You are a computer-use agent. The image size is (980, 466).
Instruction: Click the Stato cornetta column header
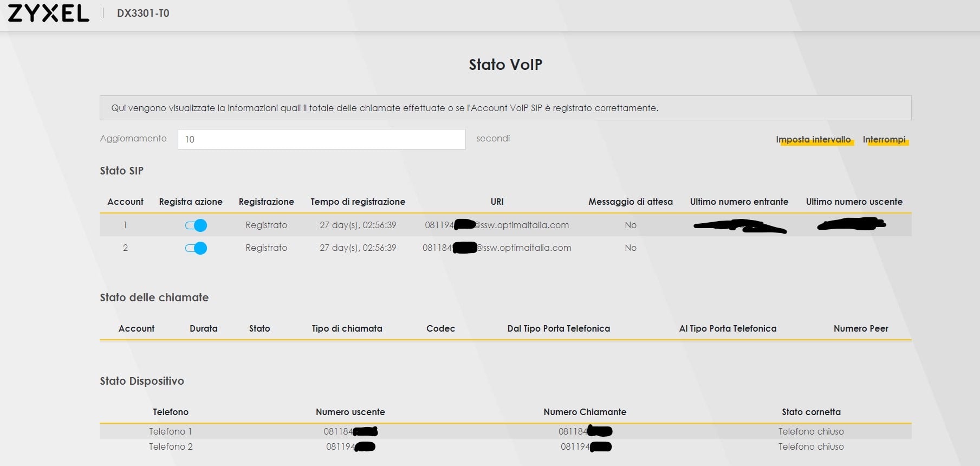(x=811, y=412)
